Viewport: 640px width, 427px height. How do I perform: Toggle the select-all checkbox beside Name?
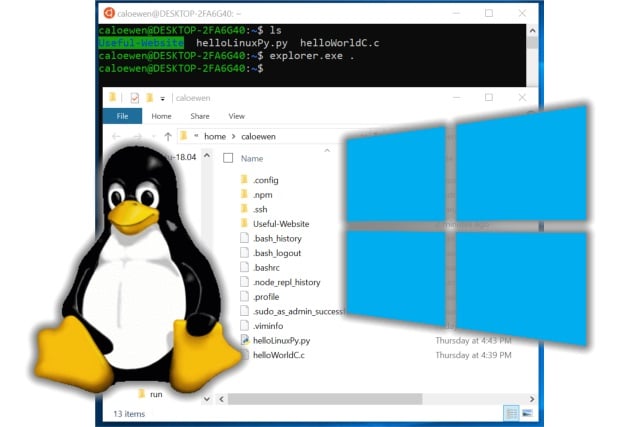coord(228,158)
